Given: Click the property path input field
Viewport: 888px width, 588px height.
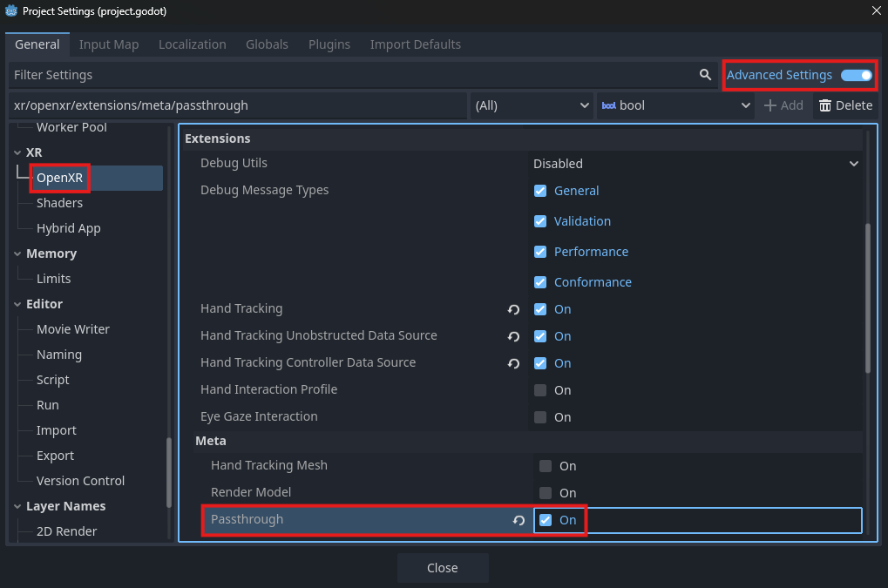Looking at the screenshot, I should (x=238, y=105).
